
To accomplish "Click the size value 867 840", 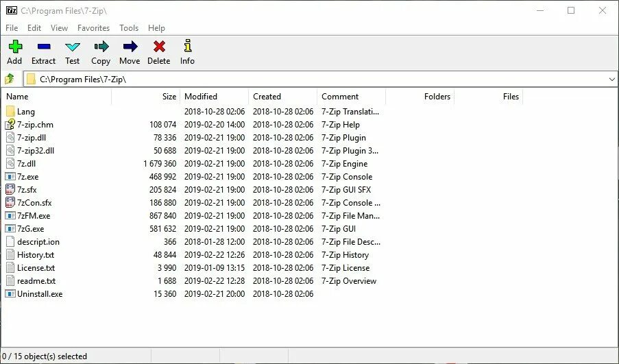I will [x=162, y=216].
